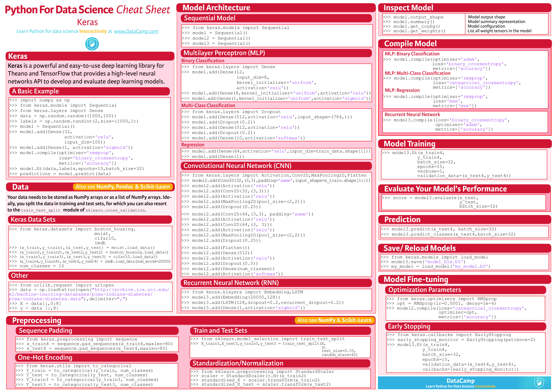Viewport: 555px width, 392px height.
Task: Click the Compile Model heading
Action: point(410,44)
